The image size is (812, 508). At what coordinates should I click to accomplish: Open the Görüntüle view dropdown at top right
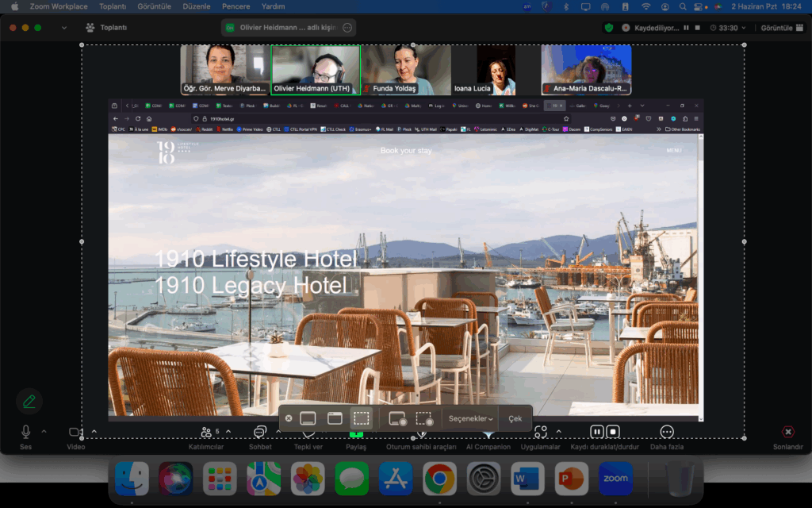point(779,28)
